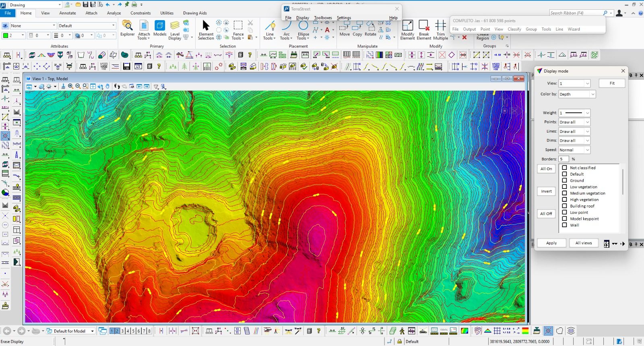644x346 pixels.
Task: Open the Lines Draw all dropdown
Action: point(574,131)
